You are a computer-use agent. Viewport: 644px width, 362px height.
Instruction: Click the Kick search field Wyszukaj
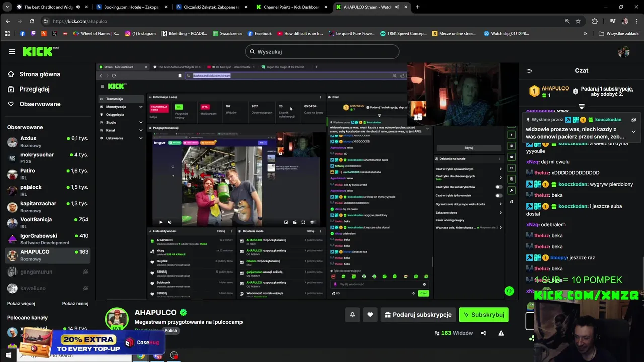322,52
